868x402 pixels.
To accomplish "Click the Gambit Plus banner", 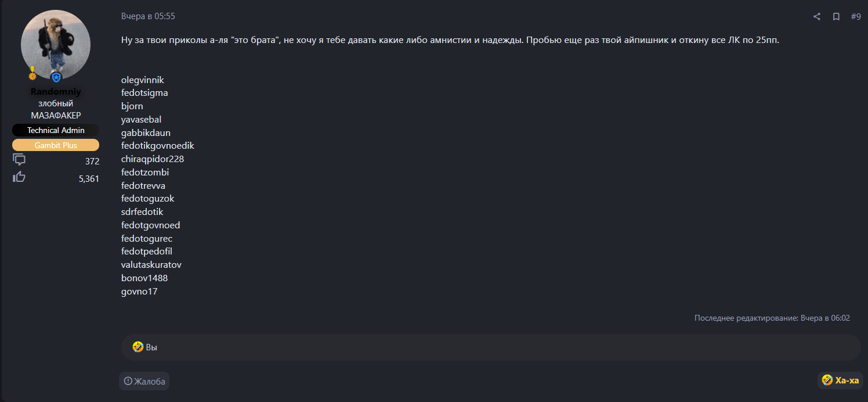I will coord(56,145).
